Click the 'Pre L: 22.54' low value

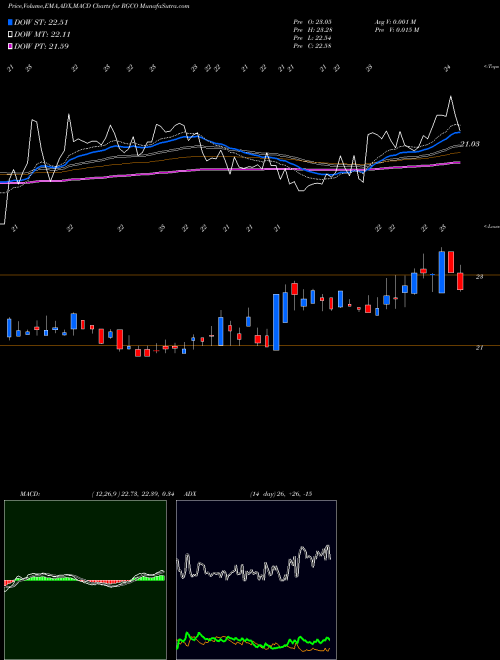point(313,38)
